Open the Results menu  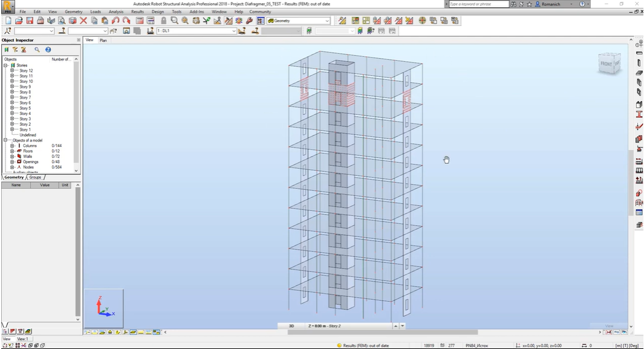click(138, 12)
